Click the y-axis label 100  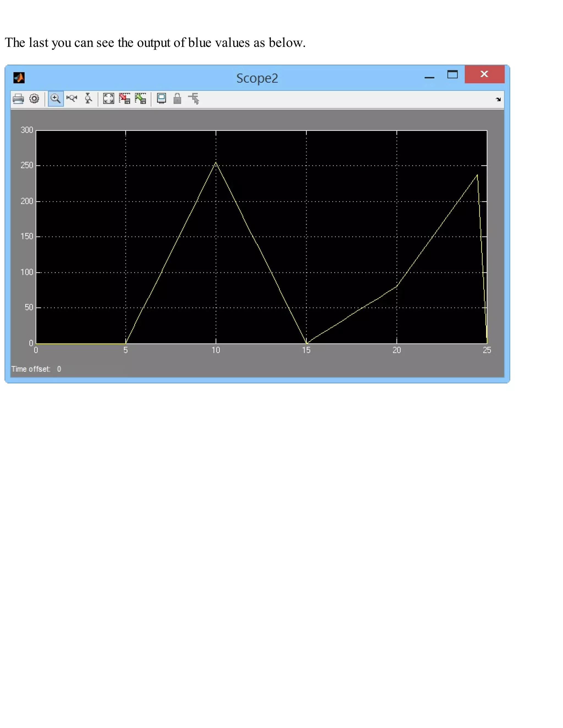click(x=27, y=272)
